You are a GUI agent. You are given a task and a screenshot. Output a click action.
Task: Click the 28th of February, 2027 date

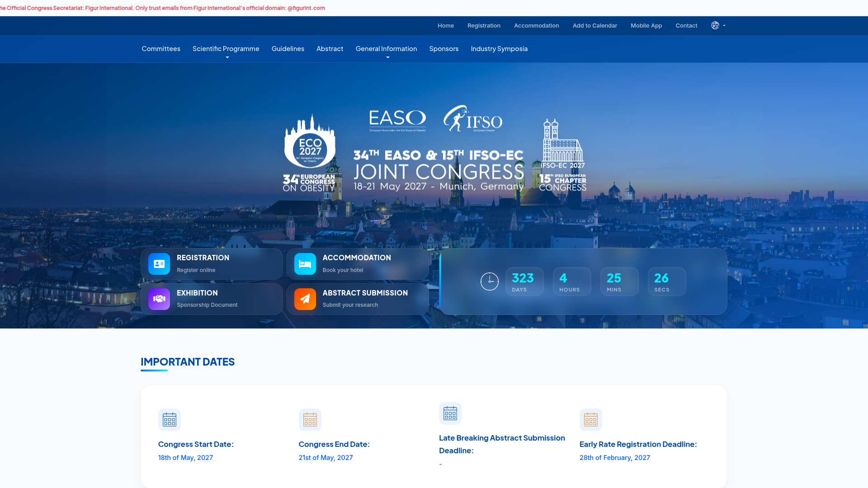615,458
